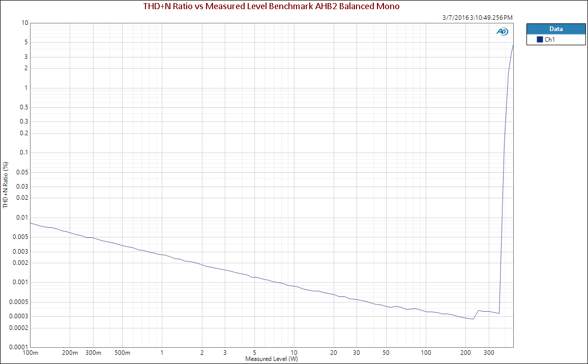588x364 pixels.
Task: Click the x-axis tick label 50
Action: [386, 353]
